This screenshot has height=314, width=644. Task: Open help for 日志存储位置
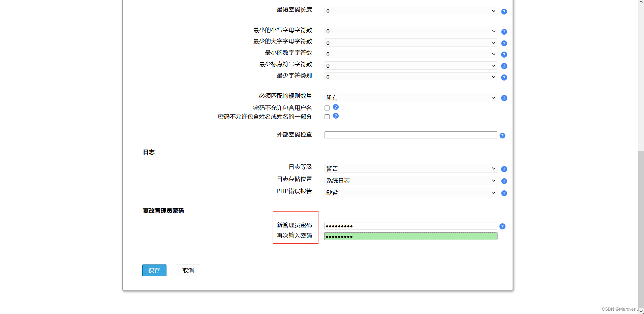tap(504, 181)
